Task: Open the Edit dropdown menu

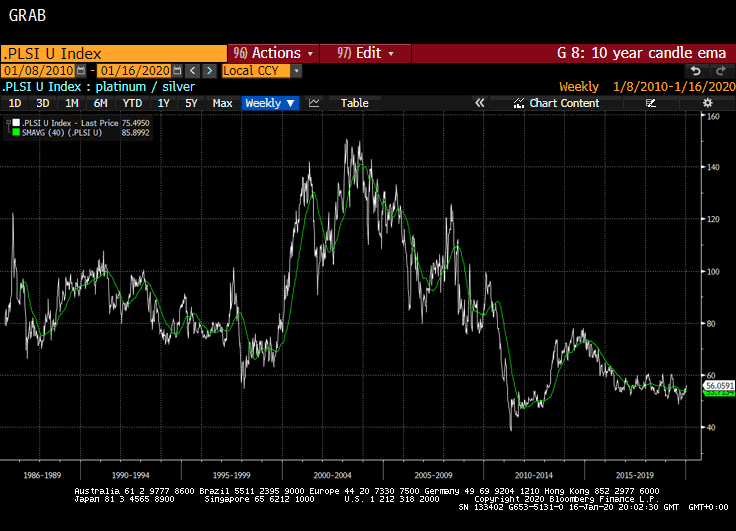Action: pyautogui.click(x=365, y=54)
